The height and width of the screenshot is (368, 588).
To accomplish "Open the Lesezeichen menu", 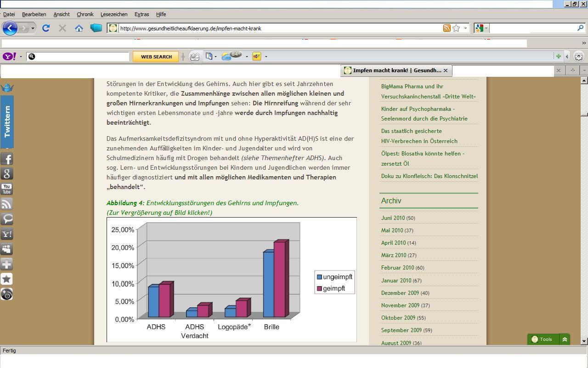I will pos(114,14).
